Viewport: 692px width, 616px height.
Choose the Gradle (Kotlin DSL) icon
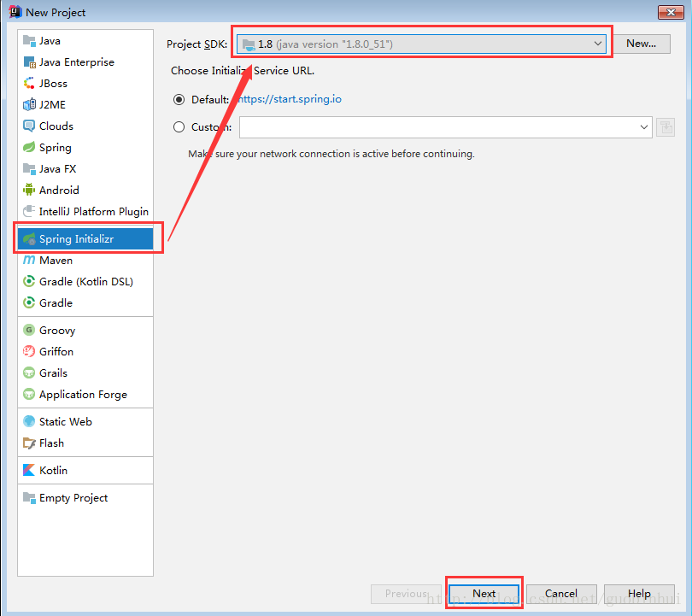[x=29, y=282]
